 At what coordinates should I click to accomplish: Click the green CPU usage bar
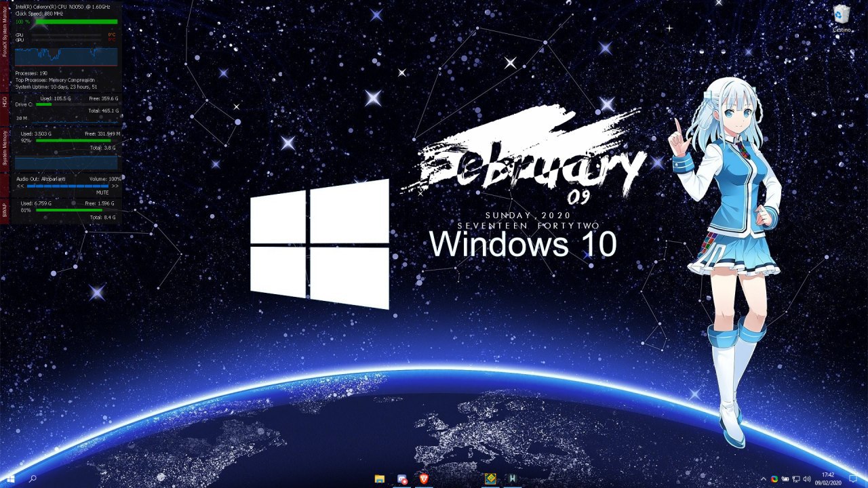point(76,22)
